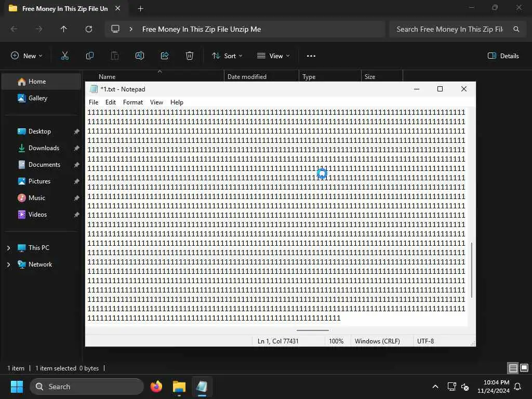Open Notepad Format menu
532x399 pixels.
pos(133,102)
